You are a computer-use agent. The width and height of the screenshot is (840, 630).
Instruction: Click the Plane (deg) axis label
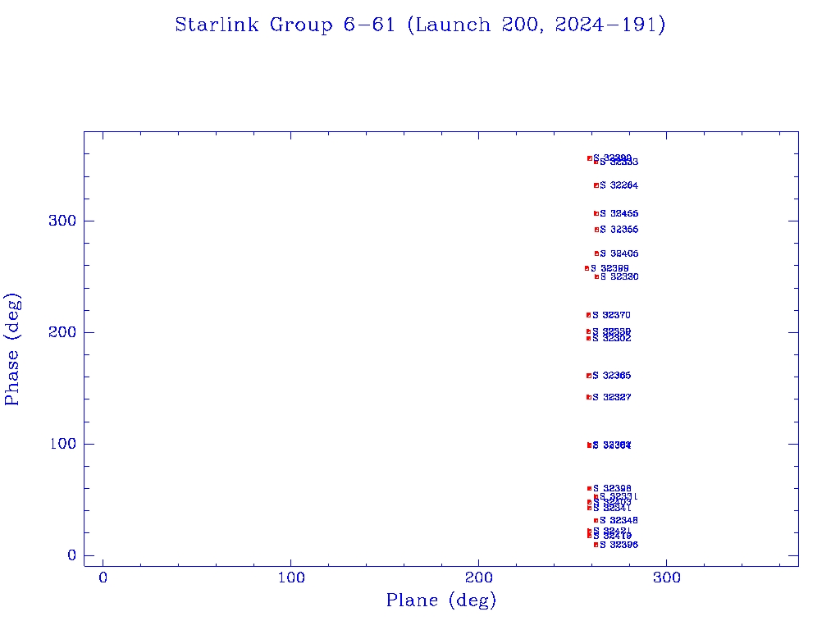441,600
